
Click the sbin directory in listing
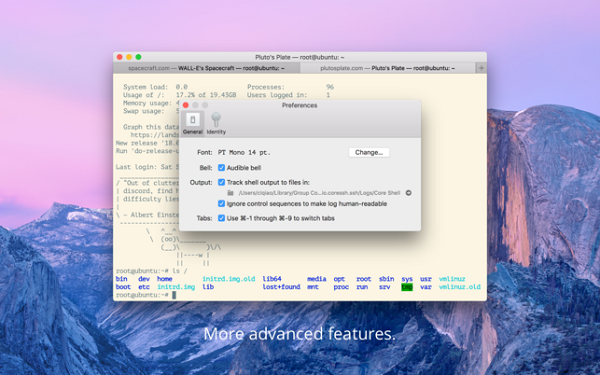coord(386,279)
